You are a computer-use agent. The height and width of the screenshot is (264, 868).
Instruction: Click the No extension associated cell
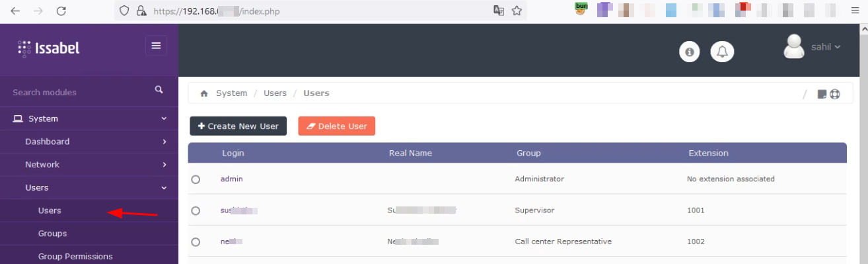(x=731, y=179)
